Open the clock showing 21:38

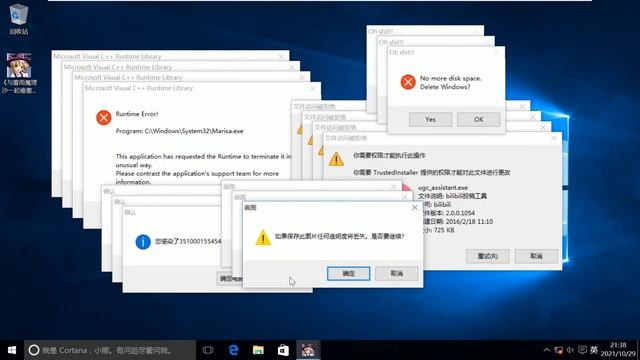618,350
